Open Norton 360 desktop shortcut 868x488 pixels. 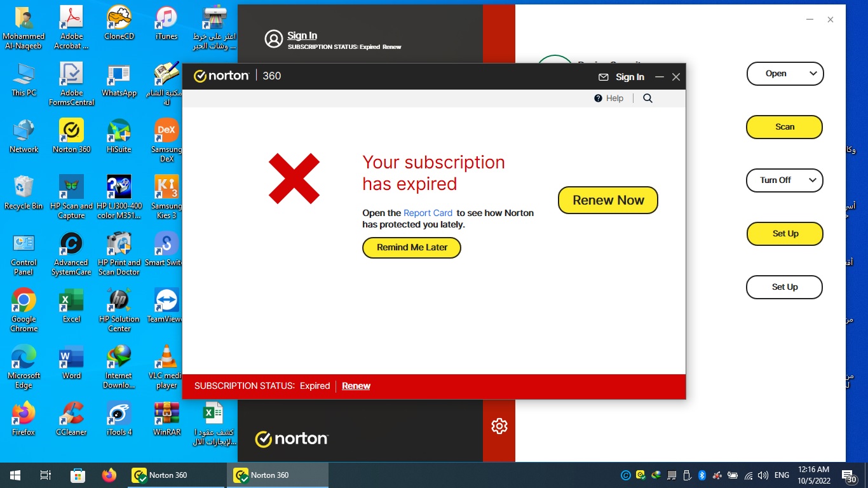click(x=71, y=135)
